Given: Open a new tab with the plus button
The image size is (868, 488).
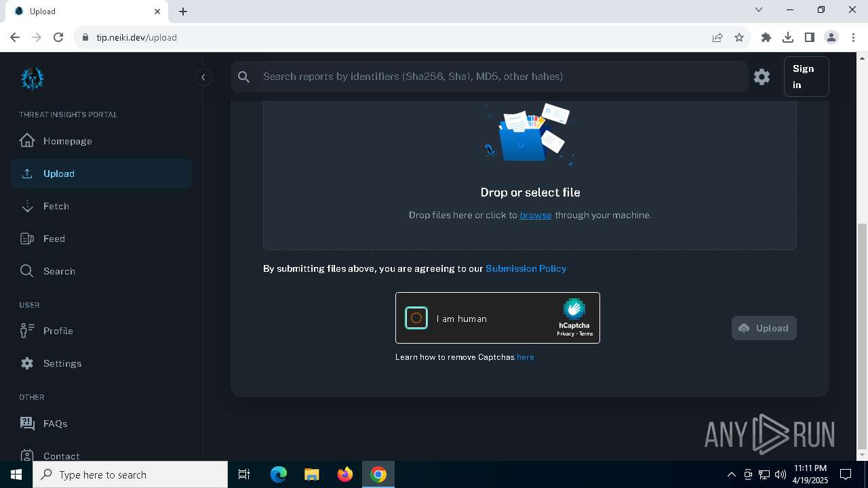Looking at the screenshot, I should pyautogui.click(x=183, y=12).
